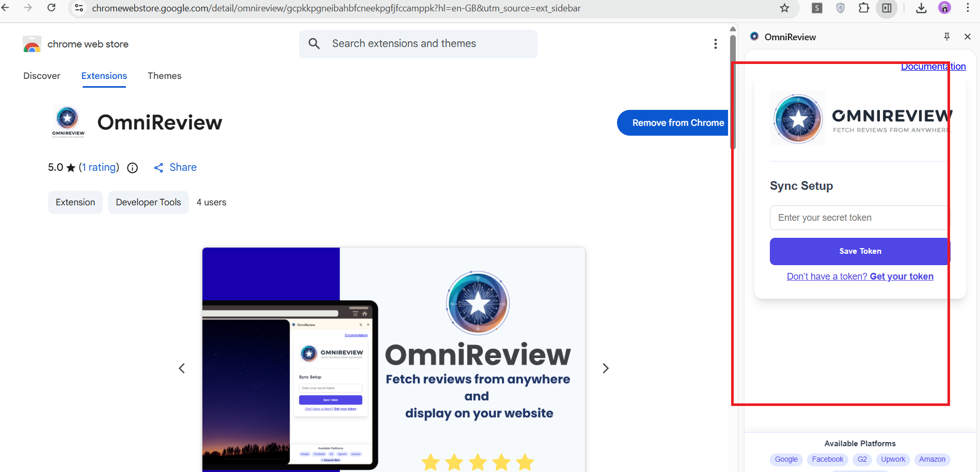The height and width of the screenshot is (472, 980).
Task: Switch to the Themes tab
Action: coord(164,76)
